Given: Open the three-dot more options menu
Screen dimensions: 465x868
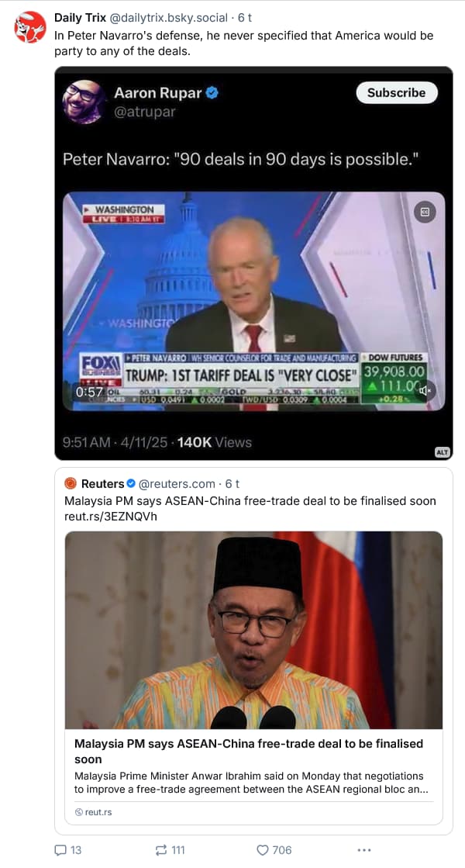Looking at the screenshot, I should coord(363,849).
